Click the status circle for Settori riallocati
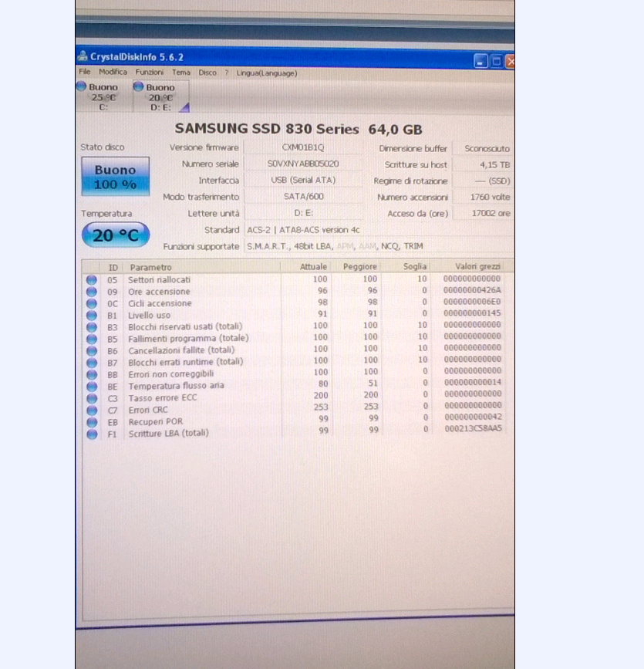Image resolution: width=644 pixels, height=669 pixels. point(91,280)
